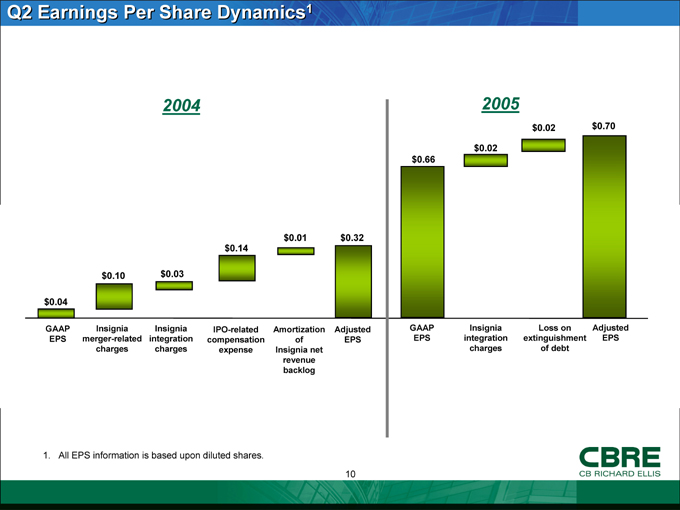The height and width of the screenshot is (510, 680).
Task: Click the diluted shares footnote text
Action: (152, 456)
